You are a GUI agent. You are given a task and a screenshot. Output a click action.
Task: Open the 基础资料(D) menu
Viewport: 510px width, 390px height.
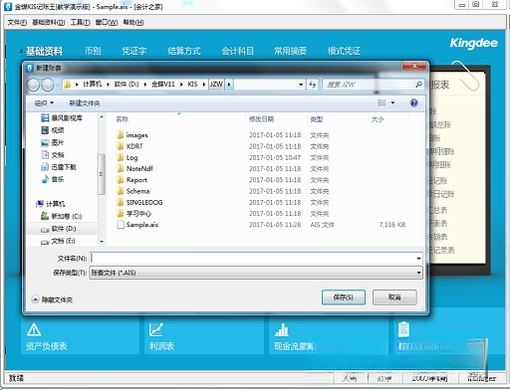(x=48, y=22)
